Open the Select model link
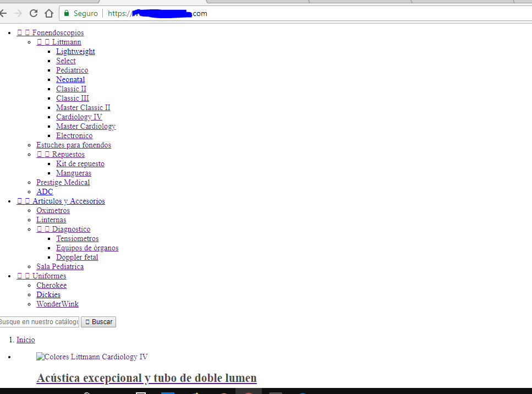Viewport: 532px width, 394px height. (66, 61)
